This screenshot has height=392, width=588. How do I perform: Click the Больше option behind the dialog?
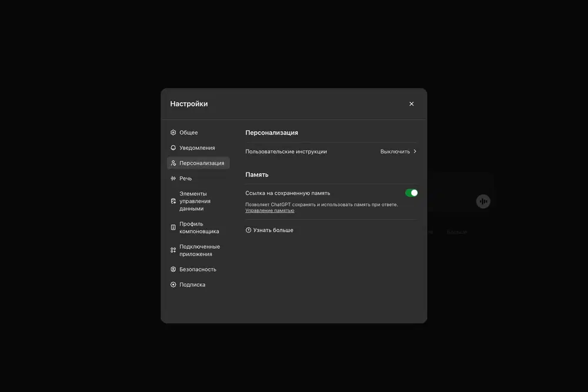tap(457, 232)
